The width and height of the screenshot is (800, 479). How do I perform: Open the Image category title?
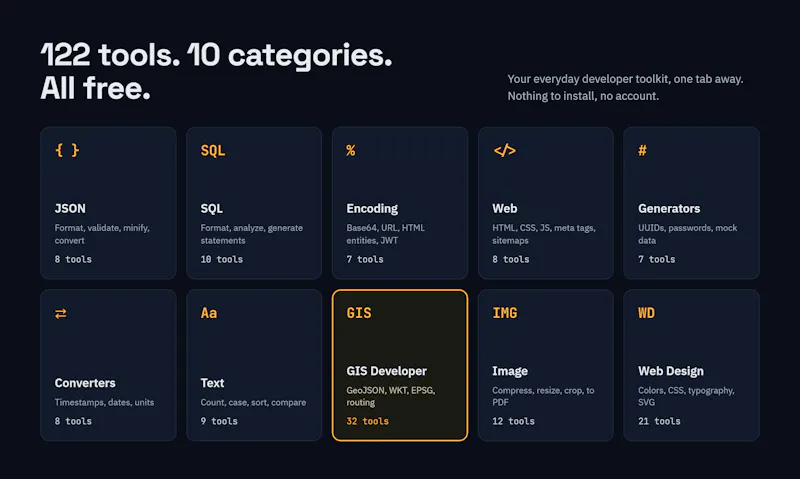510,371
